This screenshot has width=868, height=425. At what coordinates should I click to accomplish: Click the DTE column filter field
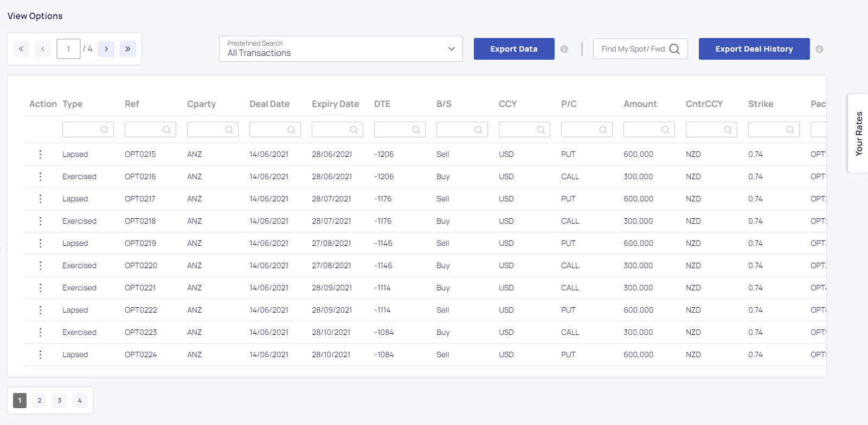coord(400,130)
